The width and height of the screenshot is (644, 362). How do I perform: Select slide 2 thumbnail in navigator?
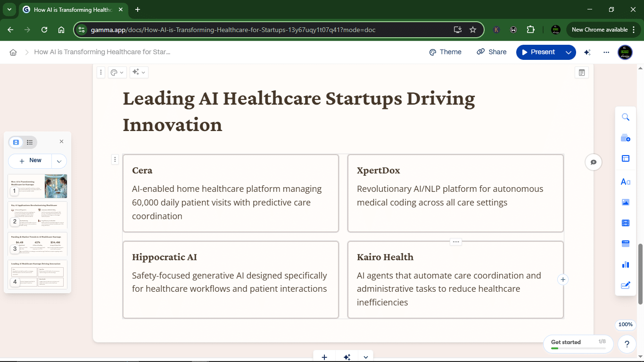[x=38, y=215]
